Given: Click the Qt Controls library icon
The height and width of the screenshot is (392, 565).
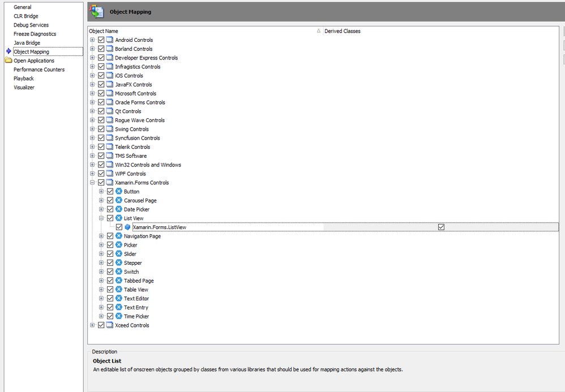Looking at the screenshot, I should [109, 111].
